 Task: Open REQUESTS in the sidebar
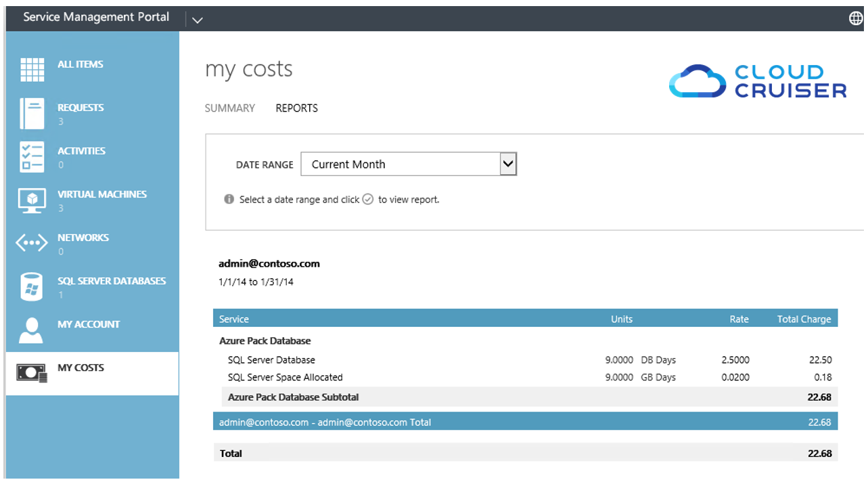[81, 108]
